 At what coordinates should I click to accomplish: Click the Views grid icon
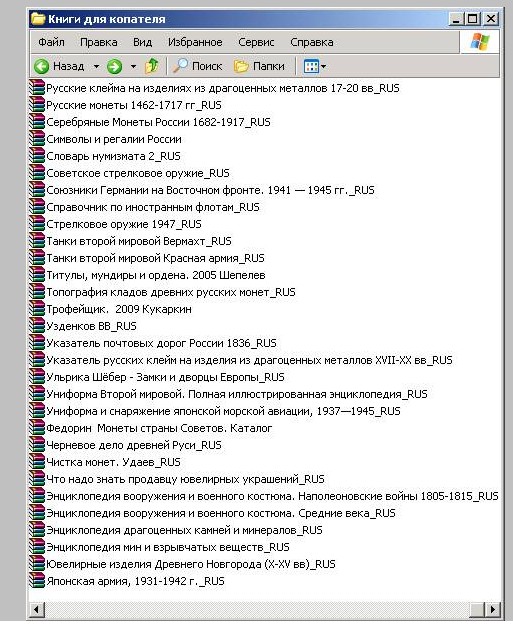click(x=311, y=66)
